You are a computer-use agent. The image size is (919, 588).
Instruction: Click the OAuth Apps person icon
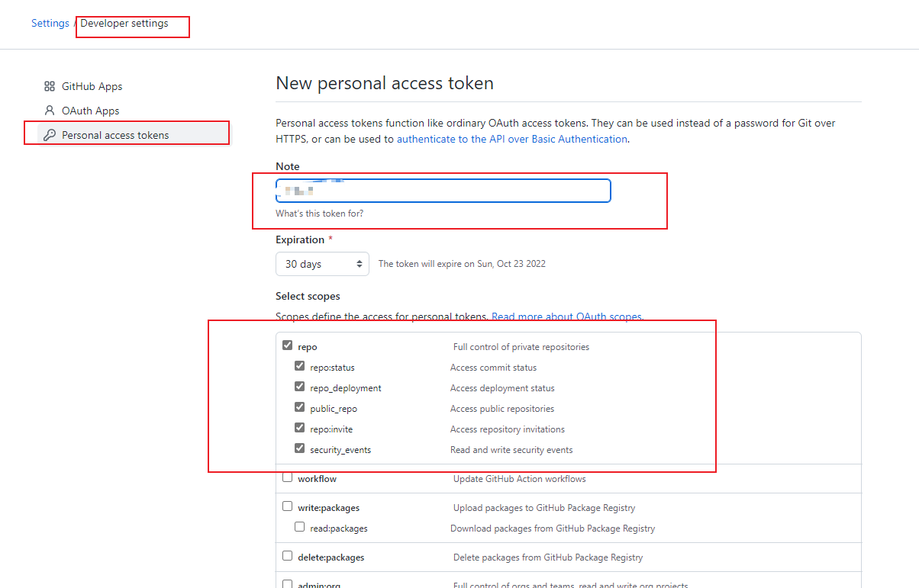click(x=50, y=111)
